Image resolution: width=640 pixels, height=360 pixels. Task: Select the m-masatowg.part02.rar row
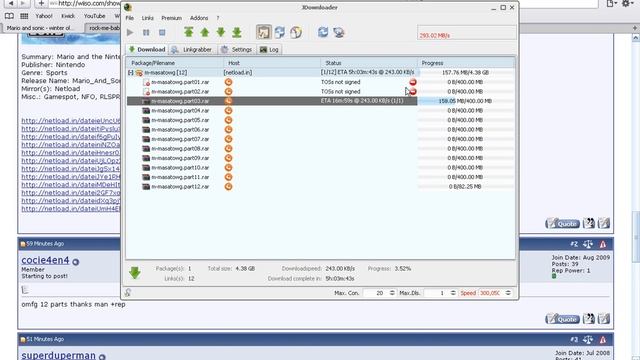pos(320,91)
